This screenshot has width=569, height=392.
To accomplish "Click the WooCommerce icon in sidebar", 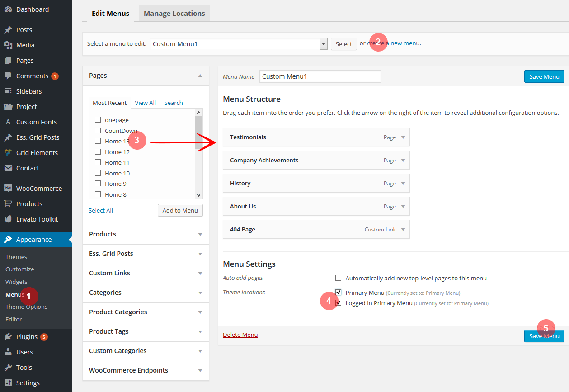I will (8, 189).
